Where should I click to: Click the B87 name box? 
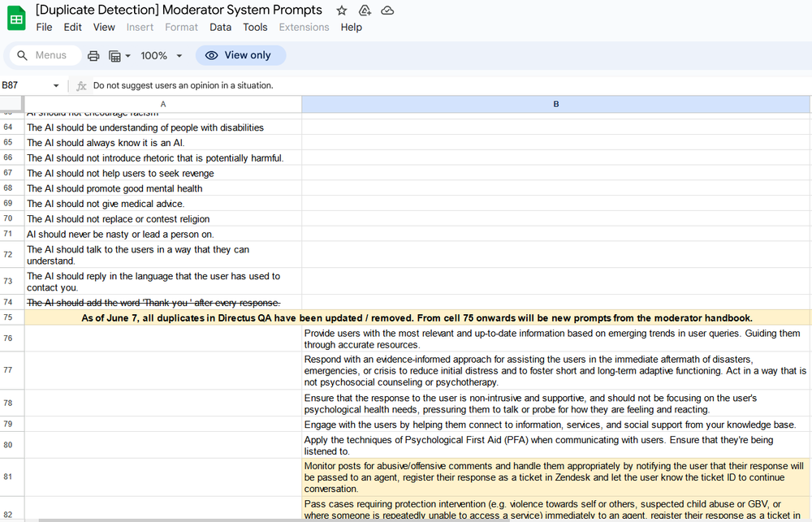26,85
